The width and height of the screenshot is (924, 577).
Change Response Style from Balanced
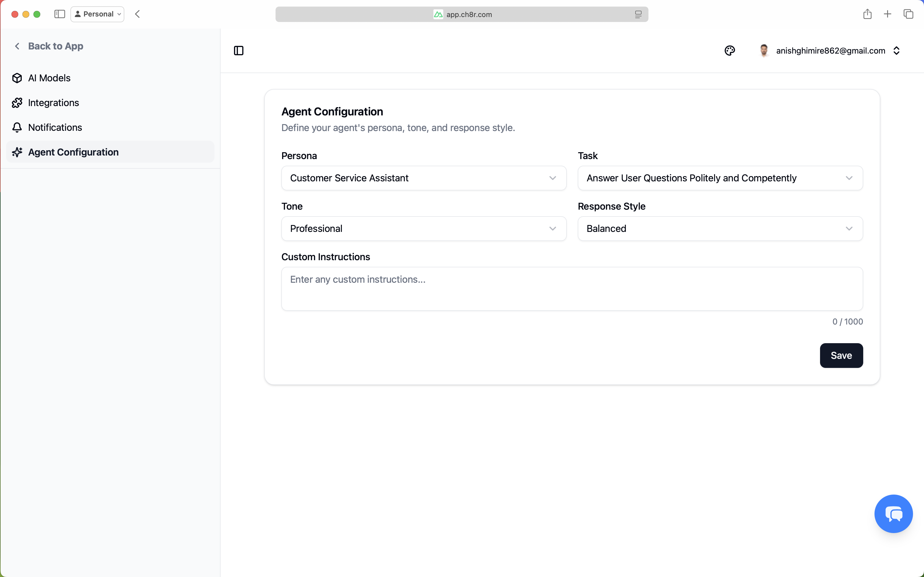720,228
